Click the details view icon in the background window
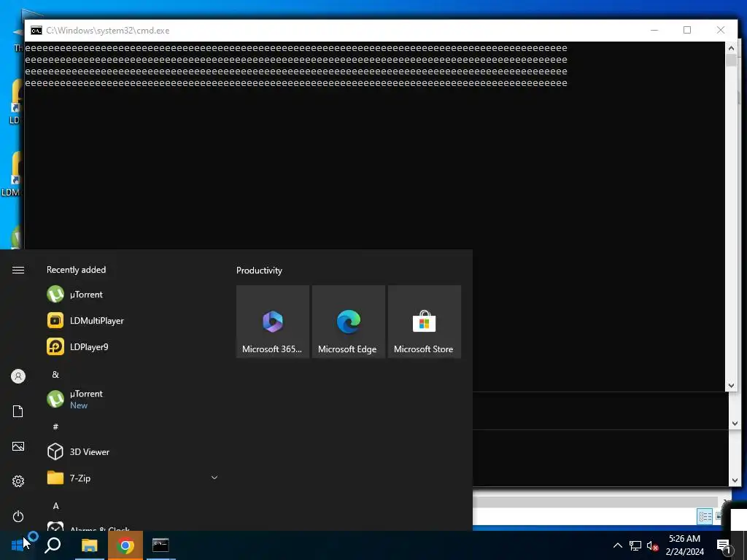This screenshot has height=560, width=747. coord(705,516)
